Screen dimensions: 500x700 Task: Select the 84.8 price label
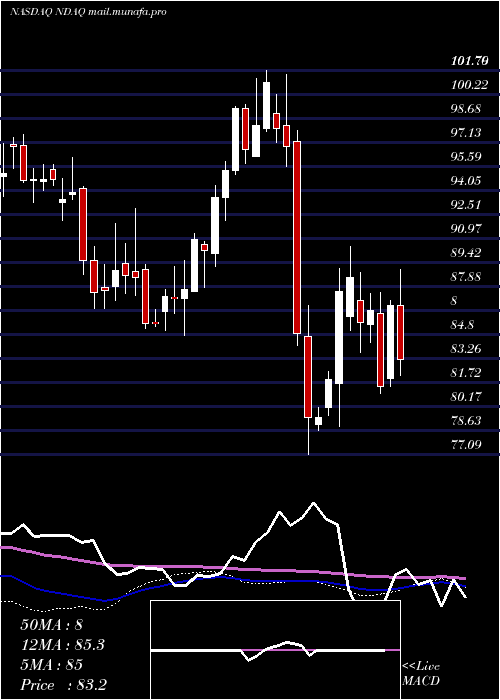[462, 325]
